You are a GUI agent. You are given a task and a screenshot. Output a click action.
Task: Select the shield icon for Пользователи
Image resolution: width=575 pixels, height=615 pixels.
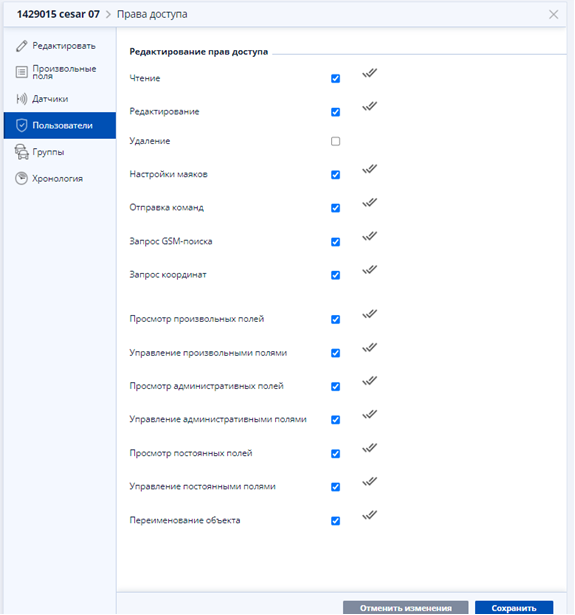[22, 126]
